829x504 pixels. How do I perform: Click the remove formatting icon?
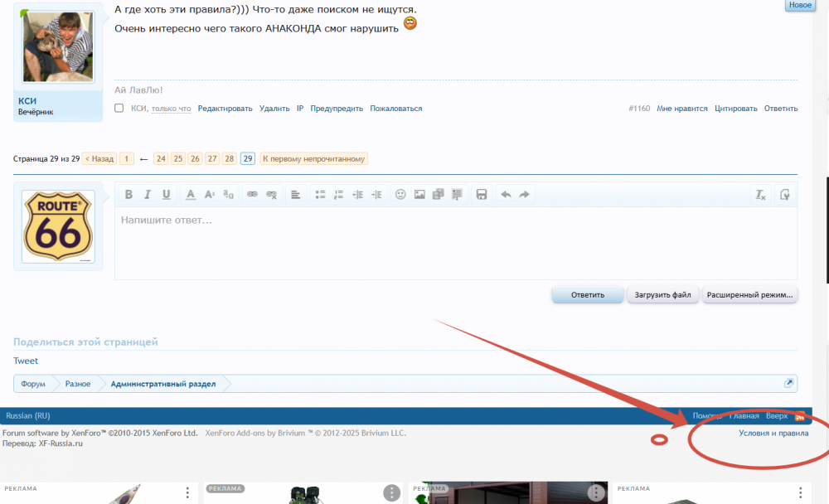[759, 195]
